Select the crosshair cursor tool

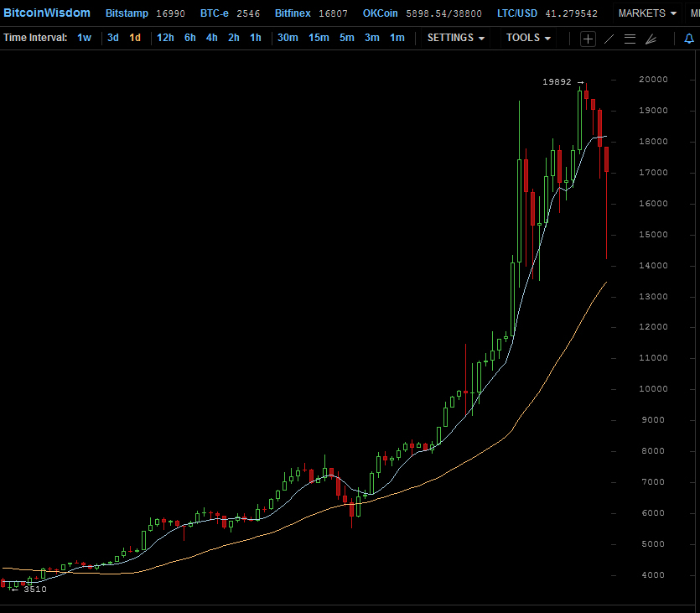(x=588, y=39)
